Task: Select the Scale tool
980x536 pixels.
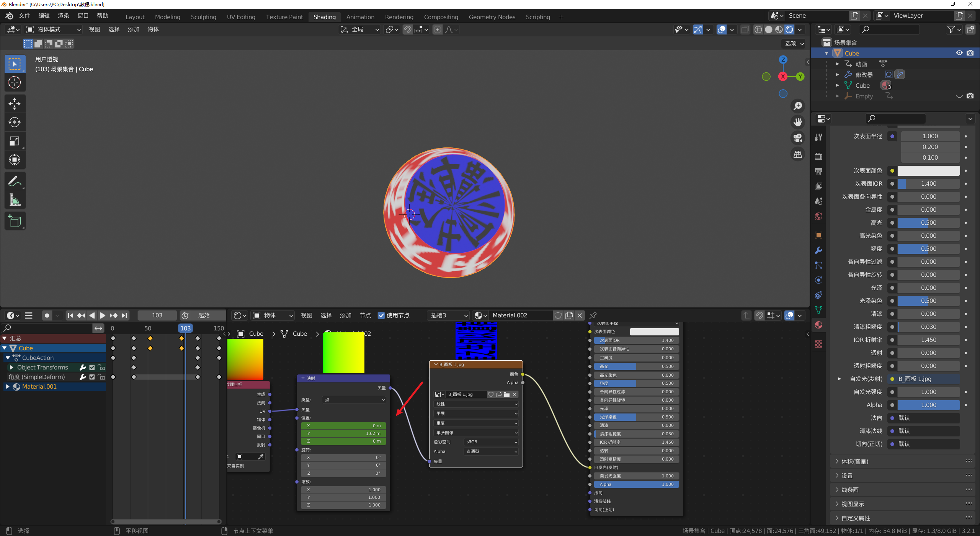Action: click(15, 141)
